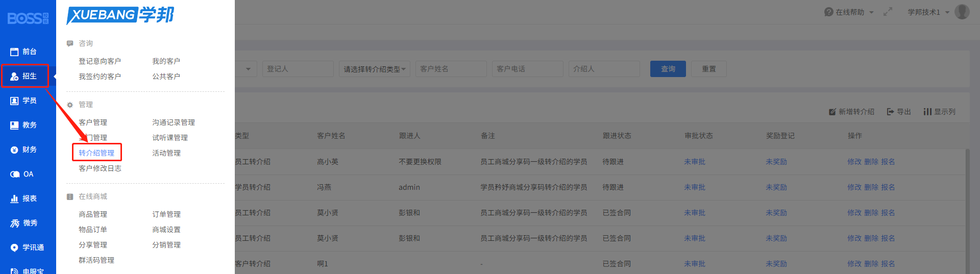Screen dimensions: 980x274
Task: Click the 重置 button
Action: 709,69
